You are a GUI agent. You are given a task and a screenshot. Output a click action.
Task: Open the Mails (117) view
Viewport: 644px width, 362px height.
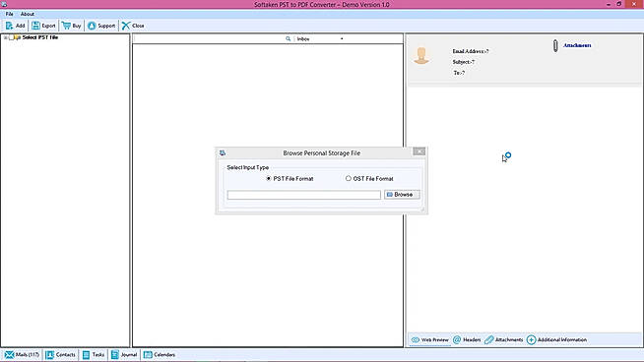click(22, 354)
